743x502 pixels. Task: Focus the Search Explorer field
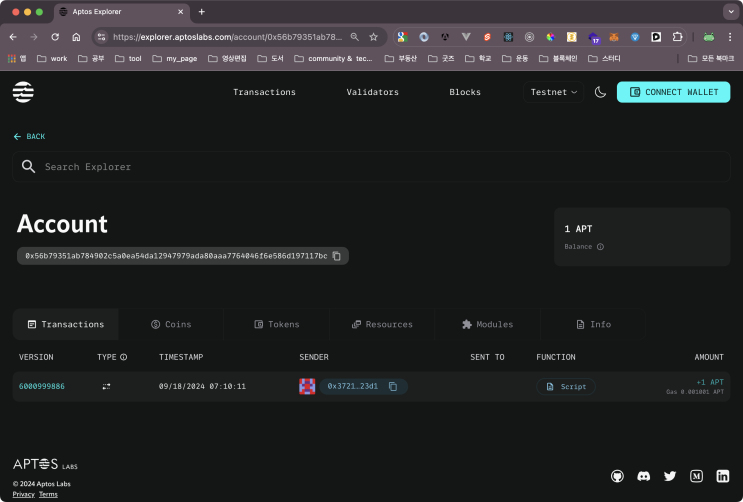pyautogui.click(x=372, y=166)
